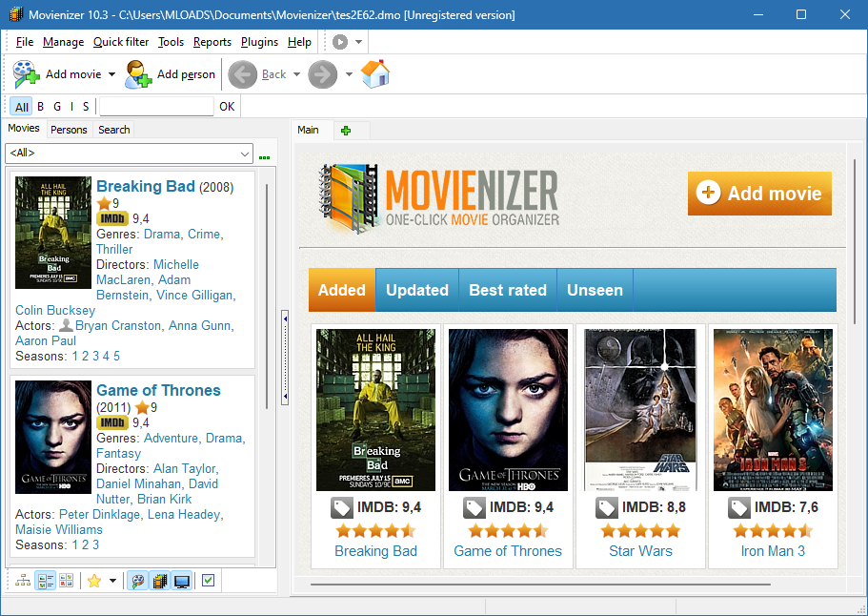Viewport: 868px width, 616px height.
Task: Click the star rating of Game of Thrones in list
Action: click(x=142, y=408)
